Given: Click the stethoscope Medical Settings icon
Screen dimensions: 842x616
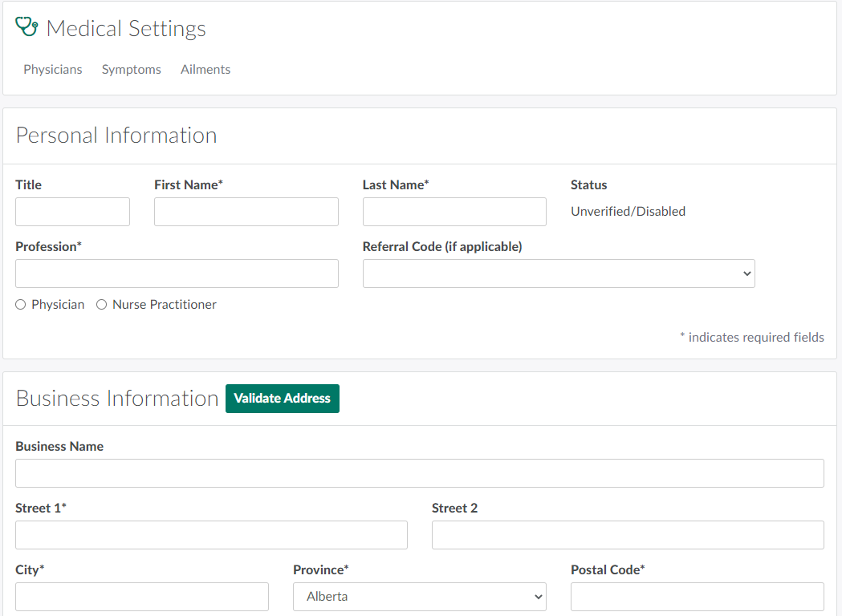Looking at the screenshot, I should coord(26,27).
